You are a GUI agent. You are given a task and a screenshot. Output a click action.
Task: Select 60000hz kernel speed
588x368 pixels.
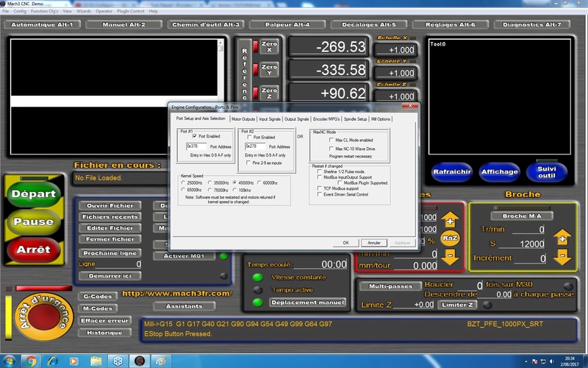click(x=259, y=183)
